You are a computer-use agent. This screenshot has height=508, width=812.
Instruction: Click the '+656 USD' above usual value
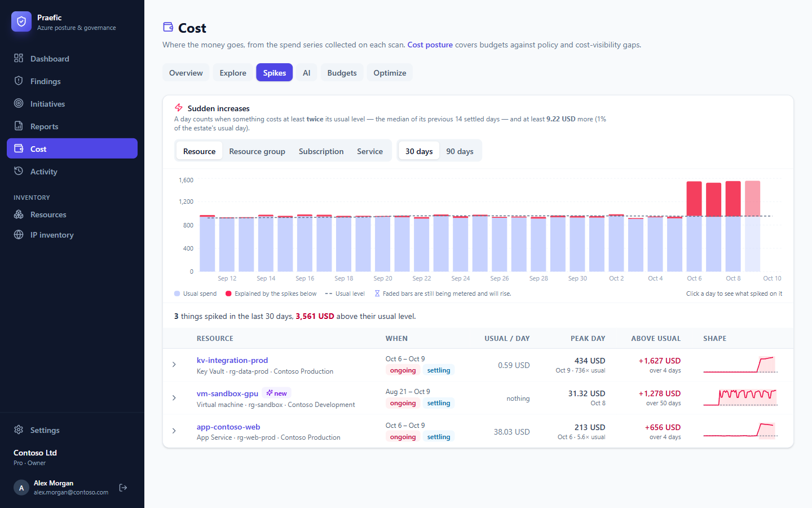coord(663,427)
